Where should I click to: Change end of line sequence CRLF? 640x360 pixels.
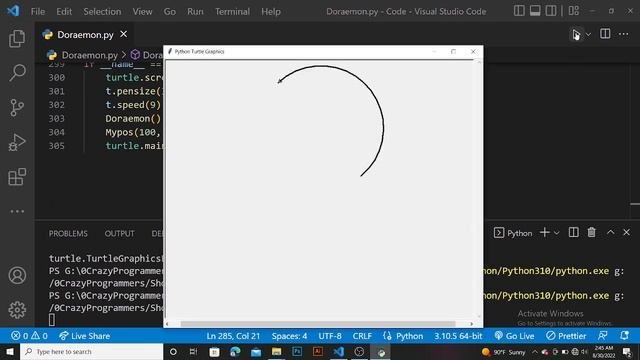pos(362,336)
